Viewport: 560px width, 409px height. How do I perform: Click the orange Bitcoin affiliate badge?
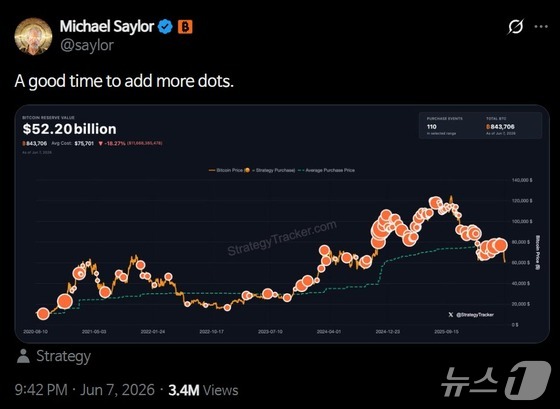pos(185,27)
